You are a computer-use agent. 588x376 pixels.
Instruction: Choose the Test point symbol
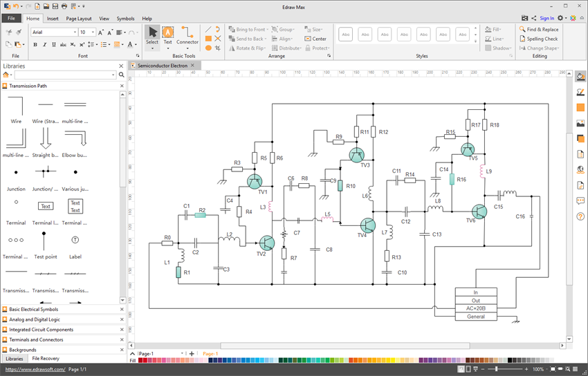pos(45,242)
